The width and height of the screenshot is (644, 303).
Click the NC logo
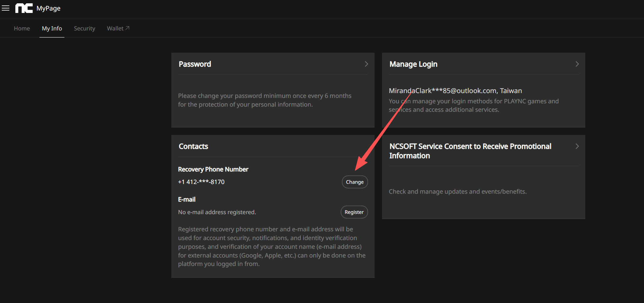[24, 8]
